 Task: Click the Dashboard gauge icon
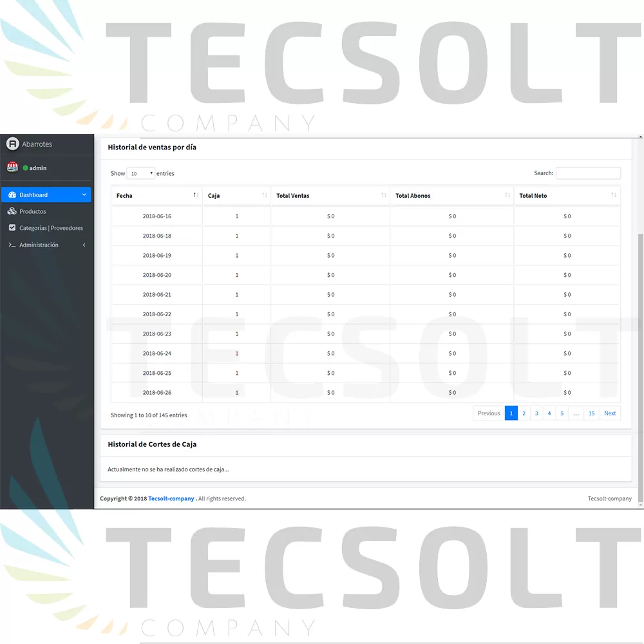coord(12,194)
